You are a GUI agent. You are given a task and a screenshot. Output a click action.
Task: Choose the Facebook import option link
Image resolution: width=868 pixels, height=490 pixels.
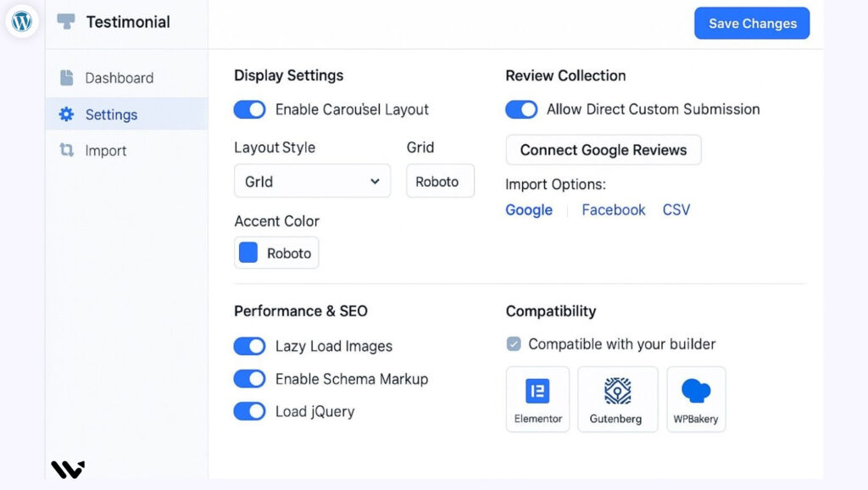pos(613,210)
